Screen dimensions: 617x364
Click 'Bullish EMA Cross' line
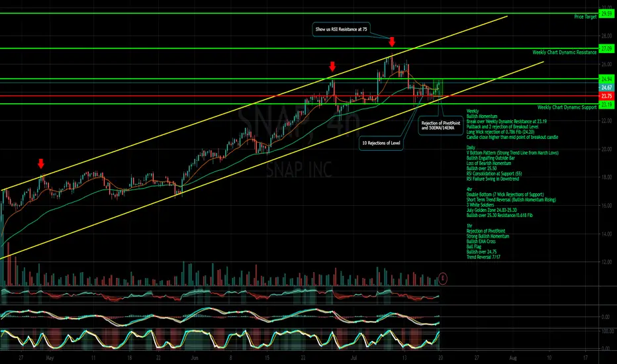pos(481,241)
